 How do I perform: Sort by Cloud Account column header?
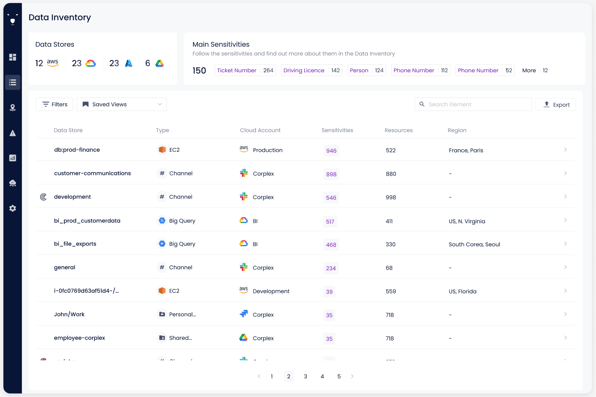(260, 130)
